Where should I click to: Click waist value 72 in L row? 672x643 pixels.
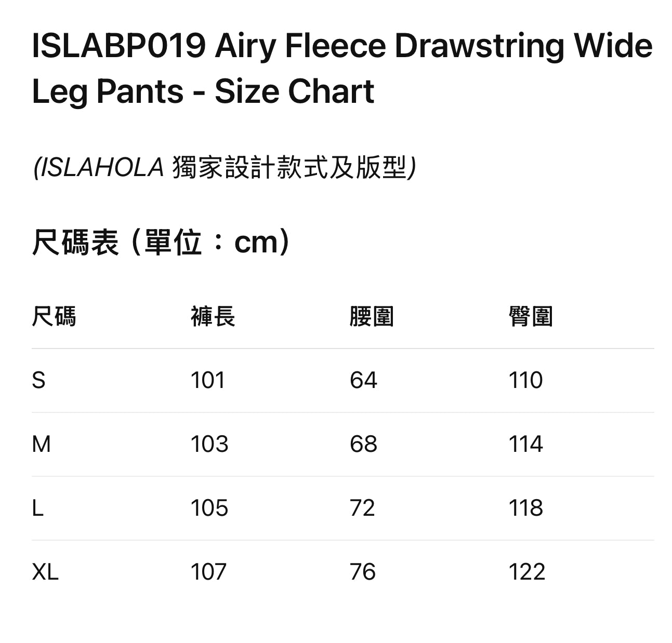[362, 508]
